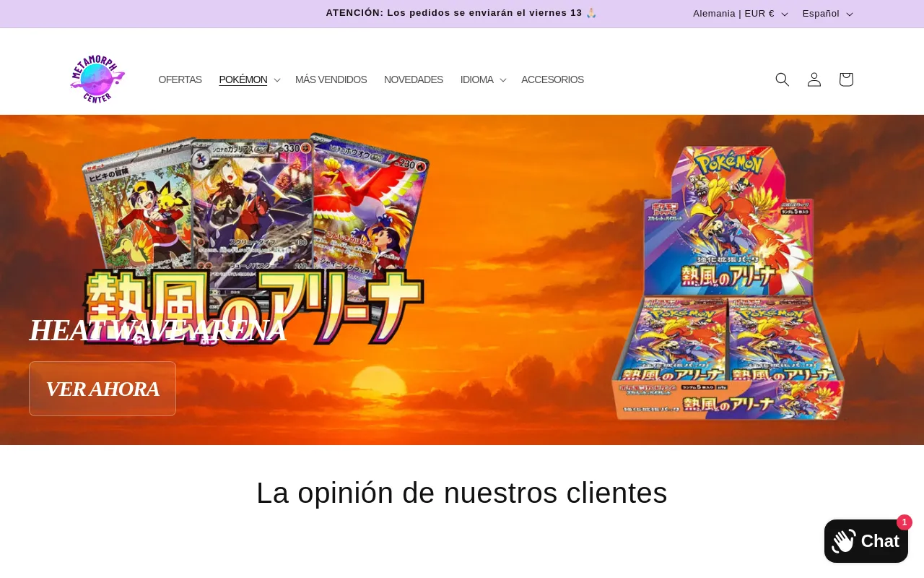Open the shopping cart bag icon
Viewport: 924px width, 578px height.
coord(845,79)
